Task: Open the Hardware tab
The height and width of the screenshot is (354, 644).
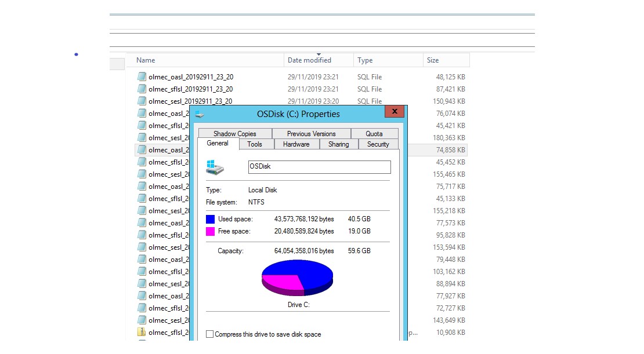Action: click(x=296, y=144)
